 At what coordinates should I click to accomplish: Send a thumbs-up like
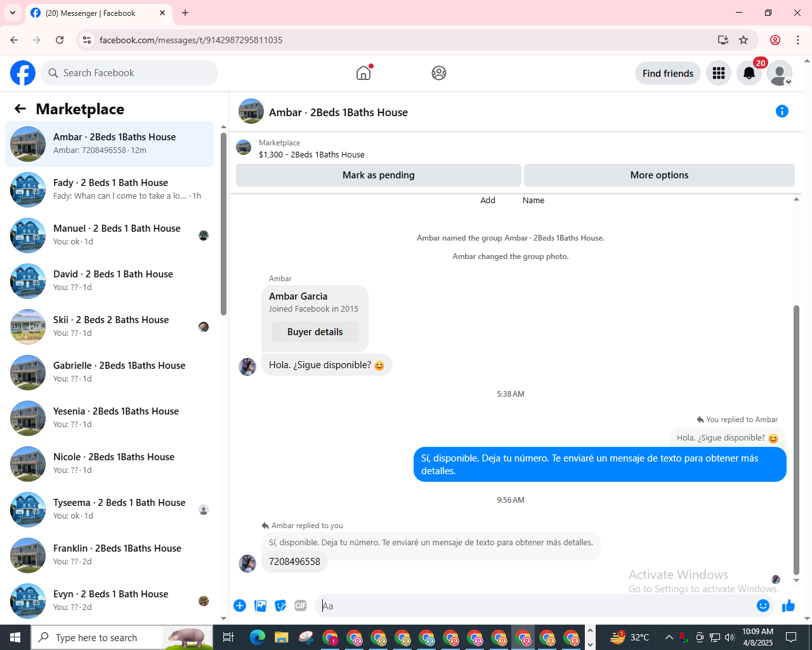point(789,606)
